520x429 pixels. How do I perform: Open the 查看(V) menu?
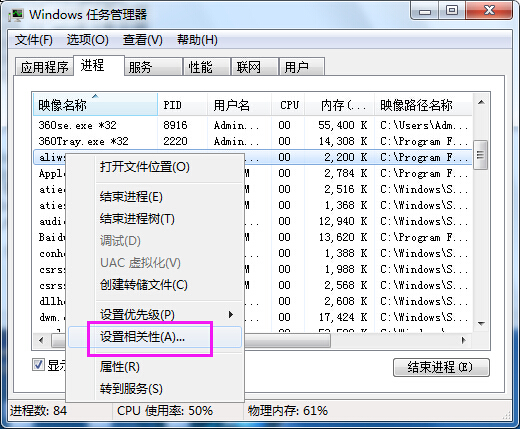pos(143,40)
